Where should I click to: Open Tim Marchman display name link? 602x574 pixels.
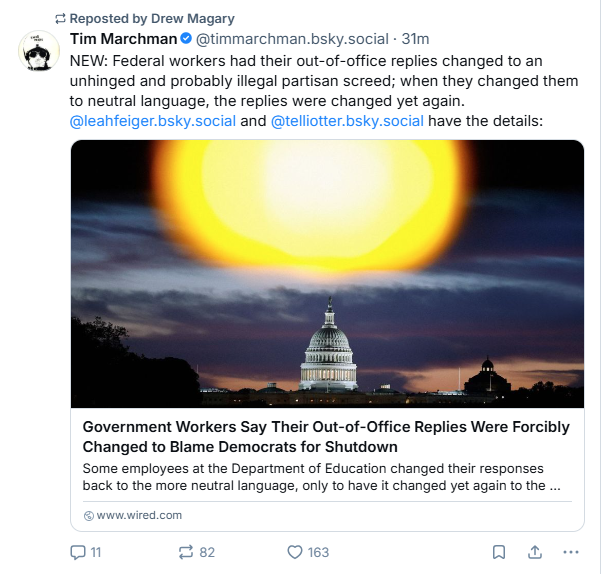click(x=122, y=40)
